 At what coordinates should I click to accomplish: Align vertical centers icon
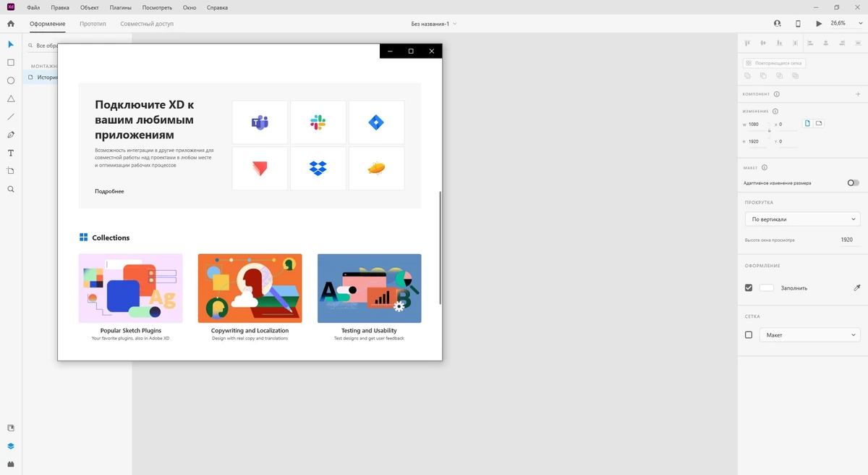[x=763, y=43]
